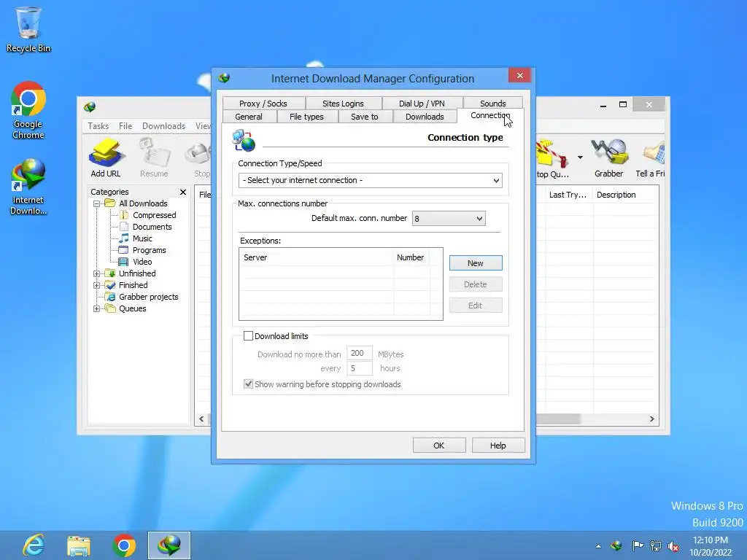This screenshot has width=747, height=560.
Task: Click the Stop Queue toolbar icon
Action: [553, 157]
